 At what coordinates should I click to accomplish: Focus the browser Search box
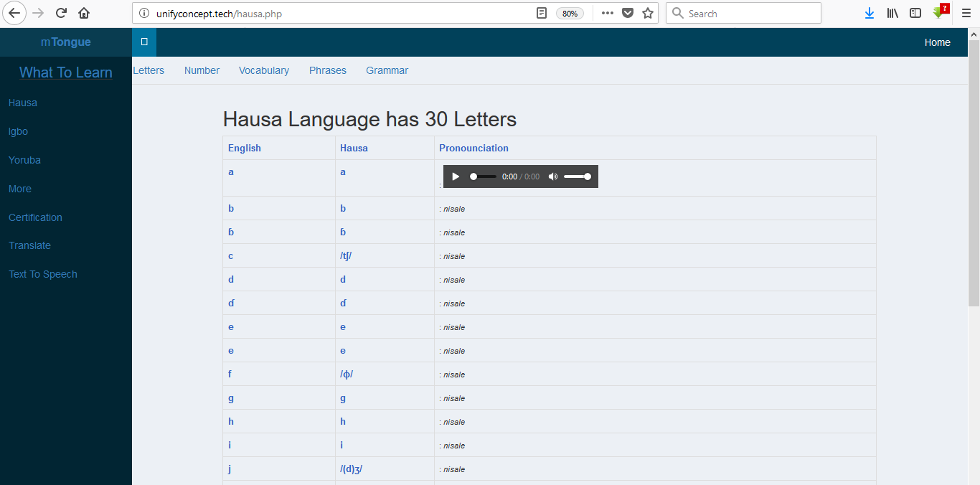tap(743, 13)
